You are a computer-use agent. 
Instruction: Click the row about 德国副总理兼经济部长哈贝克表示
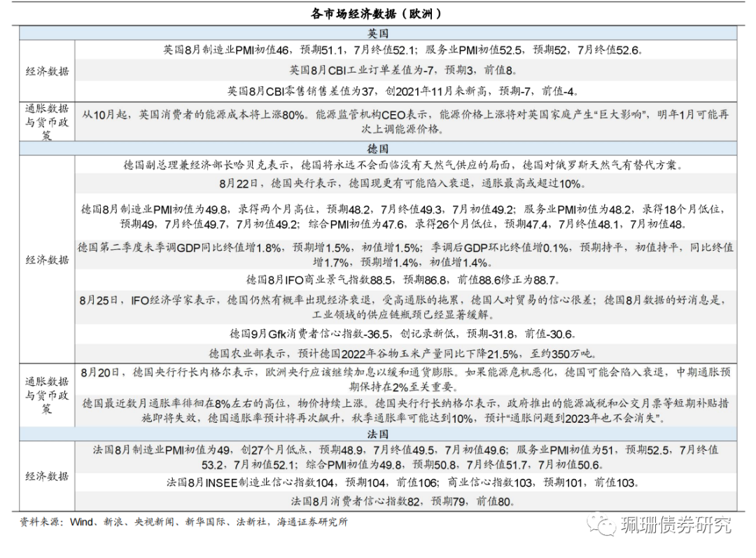(406, 165)
